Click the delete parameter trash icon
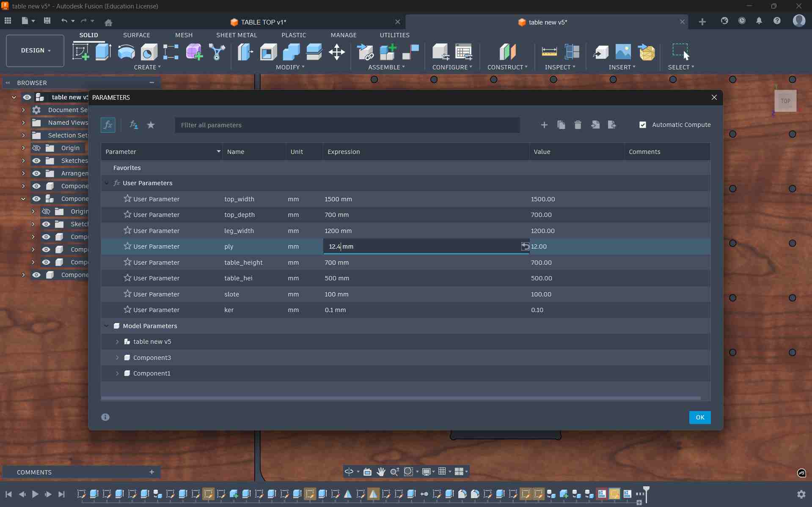812x507 pixels. coord(578,125)
